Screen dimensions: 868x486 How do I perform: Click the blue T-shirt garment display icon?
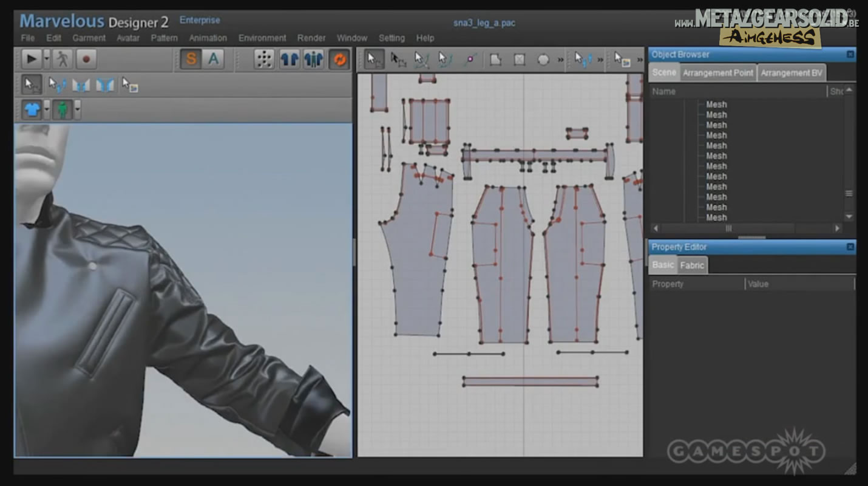pyautogui.click(x=32, y=110)
